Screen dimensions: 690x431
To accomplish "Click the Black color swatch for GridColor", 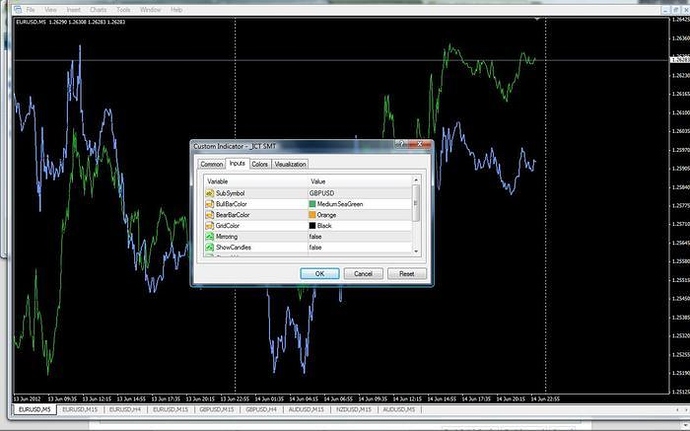I will click(312, 226).
